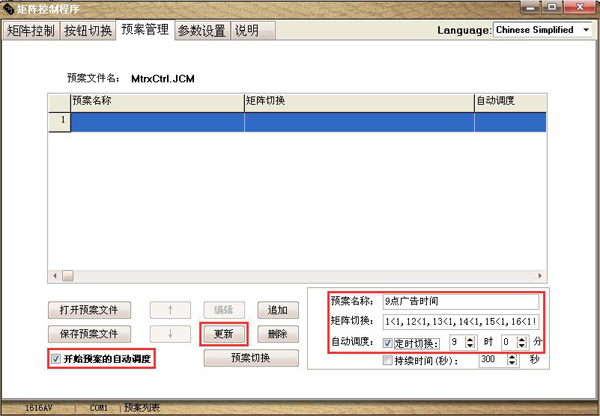600x416 pixels.
Task: Enable the 持续时间(秒) checkbox
Action: tap(387, 360)
